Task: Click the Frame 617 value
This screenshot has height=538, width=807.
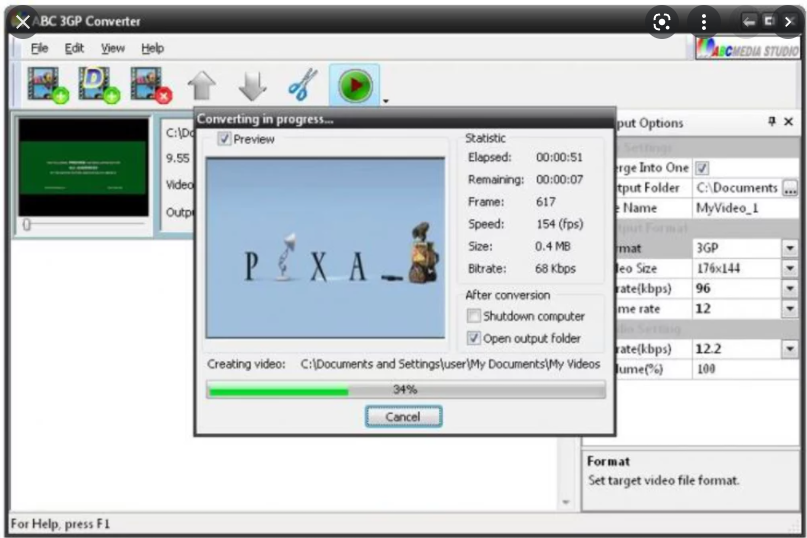Action: tap(546, 202)
